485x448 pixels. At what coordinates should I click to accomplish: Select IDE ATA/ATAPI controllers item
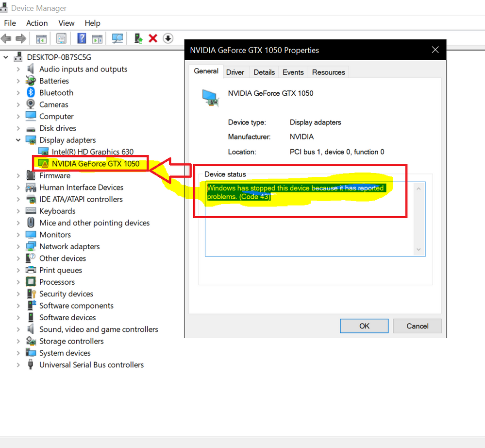click(81, 199)
